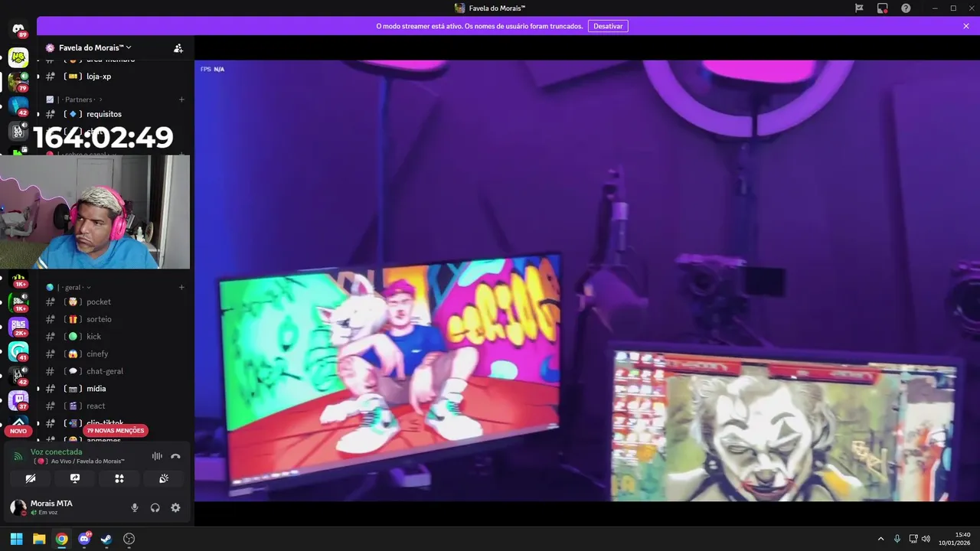Toggle the camera in the voice panel
Viewport: 980px width, 551px height.
[x=31, y=478]
